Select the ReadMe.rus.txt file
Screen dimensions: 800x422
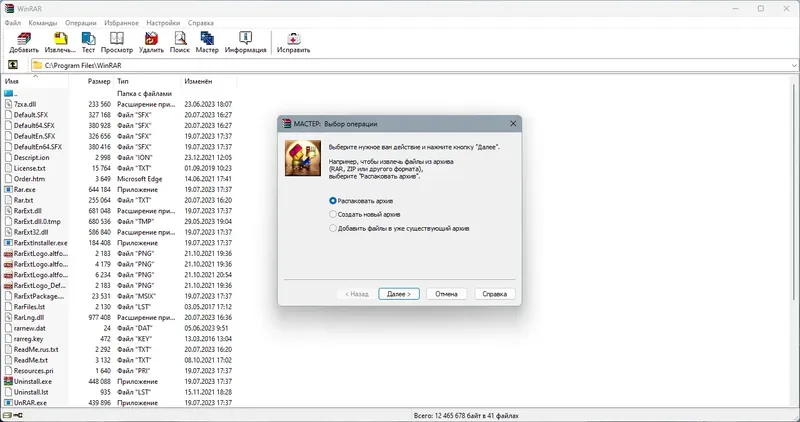[x=36, y=350]
